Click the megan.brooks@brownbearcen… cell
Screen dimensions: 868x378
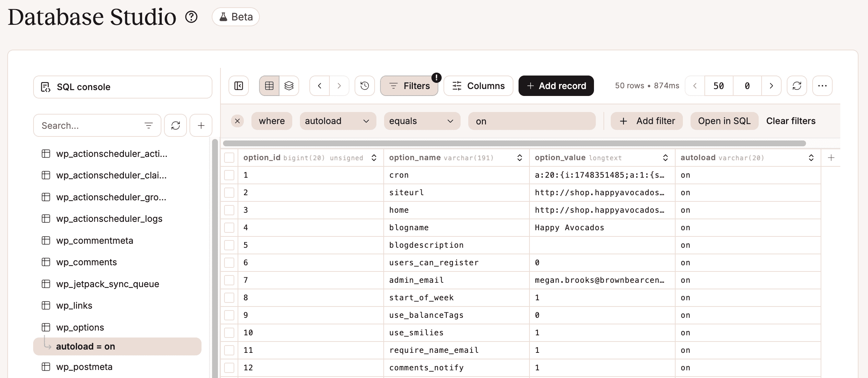(x=602, y=280)
